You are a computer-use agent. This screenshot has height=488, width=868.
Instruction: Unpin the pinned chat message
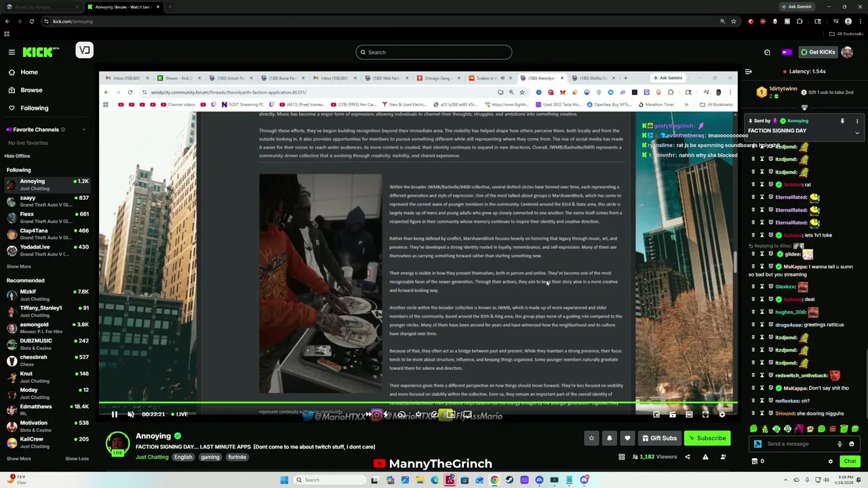[x=842, y=121]
